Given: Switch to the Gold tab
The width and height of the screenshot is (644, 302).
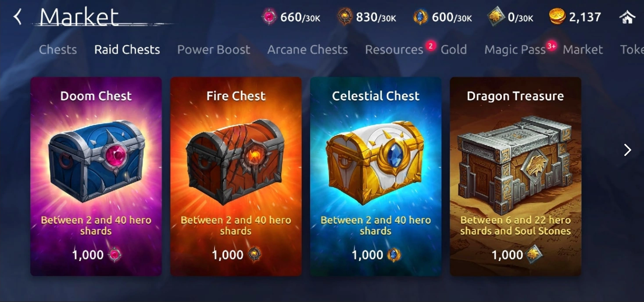Looking at the screenshot, I should pyautogui.click(x=454, y=50).
